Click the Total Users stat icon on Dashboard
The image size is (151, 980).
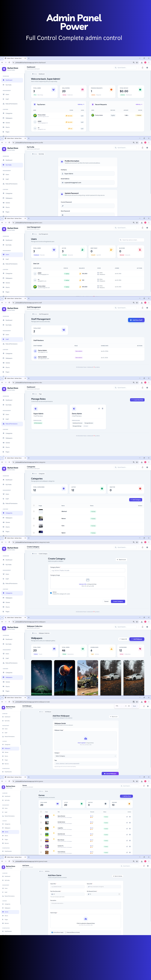coord(53,90)
